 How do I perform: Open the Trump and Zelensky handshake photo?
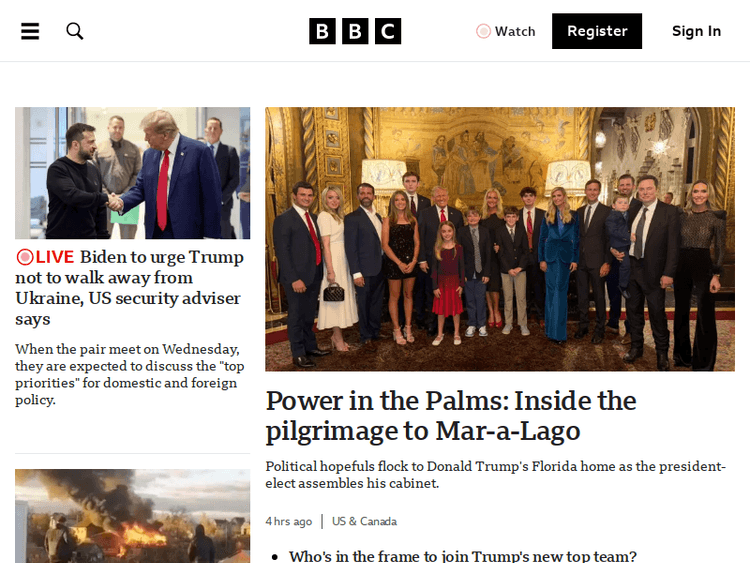pyautogui.click(x=132, y=173)
